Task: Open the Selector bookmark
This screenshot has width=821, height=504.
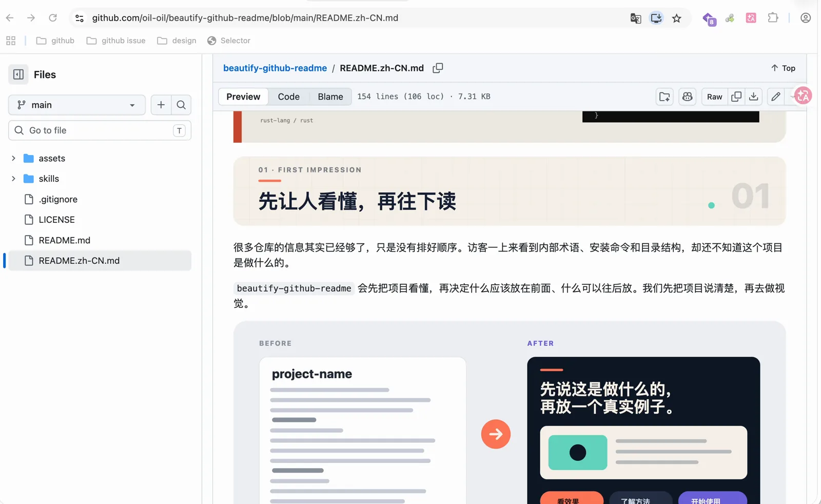Action: point(229,41)
